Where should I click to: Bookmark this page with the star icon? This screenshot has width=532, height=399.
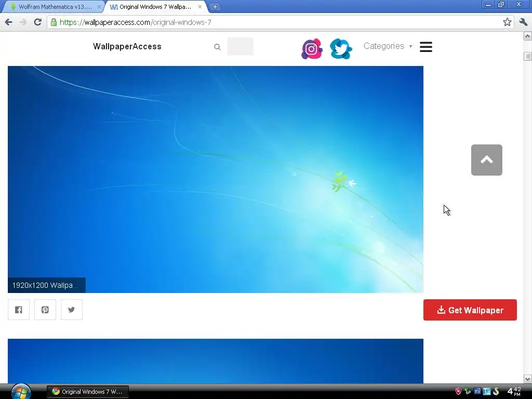coord(507,22)
